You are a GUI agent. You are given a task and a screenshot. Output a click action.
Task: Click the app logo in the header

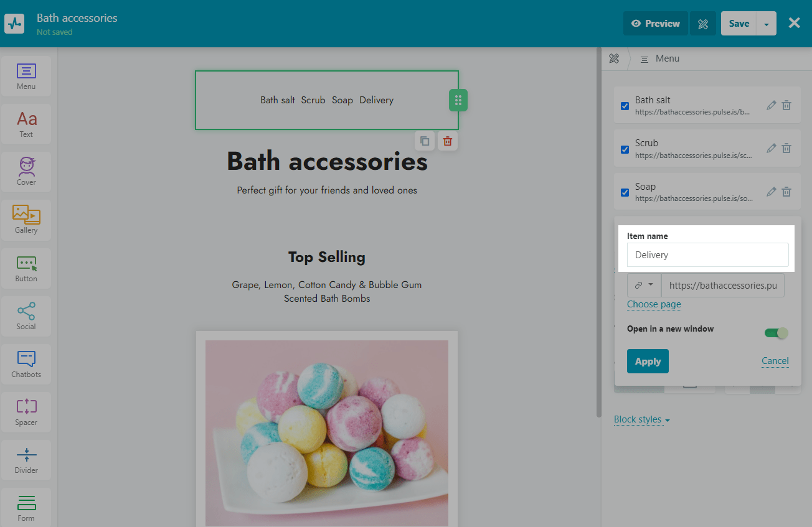click(14, 24)
